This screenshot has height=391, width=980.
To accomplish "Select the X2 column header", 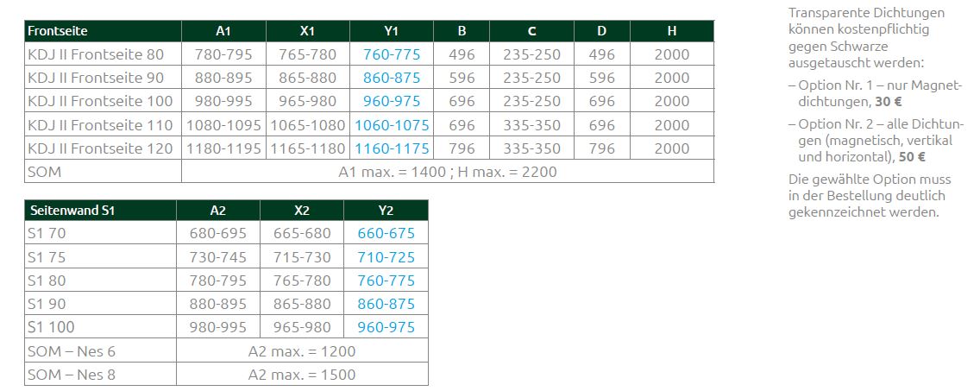I will click(x=302, y=210).
